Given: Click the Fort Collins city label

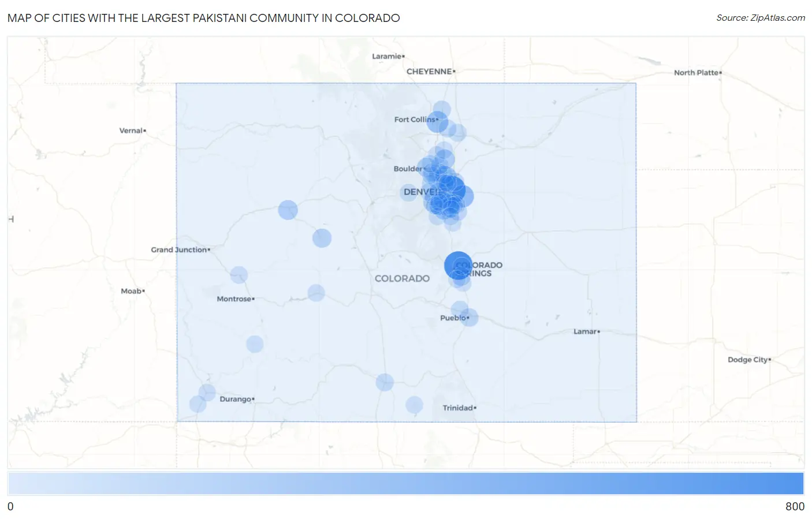Looking at the screenshot, I should pos(415,120).
